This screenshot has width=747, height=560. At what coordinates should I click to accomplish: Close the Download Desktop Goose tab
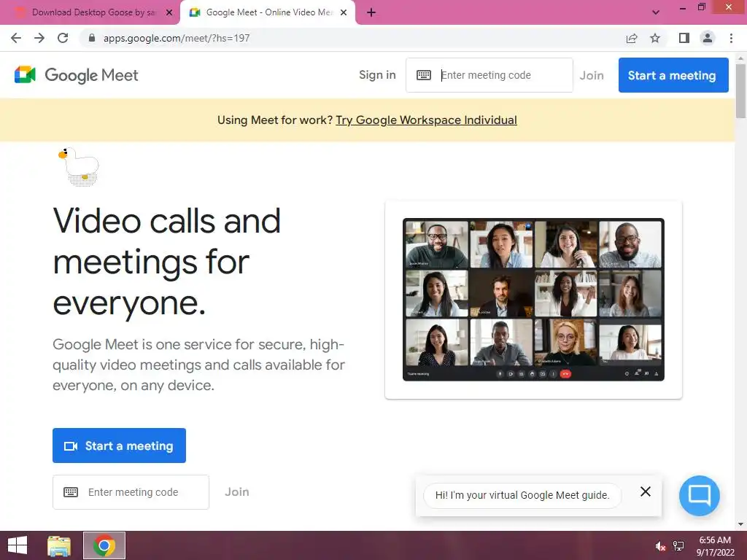(x=169, y=12)
